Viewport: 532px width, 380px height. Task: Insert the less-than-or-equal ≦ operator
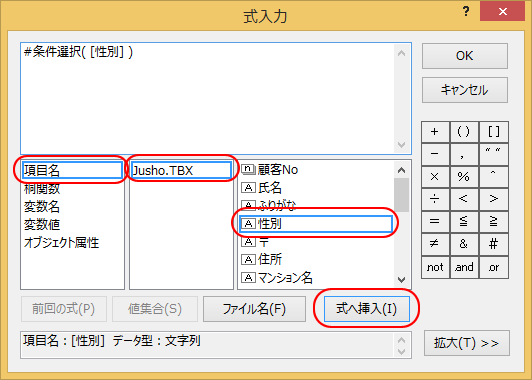click(464, 222)
